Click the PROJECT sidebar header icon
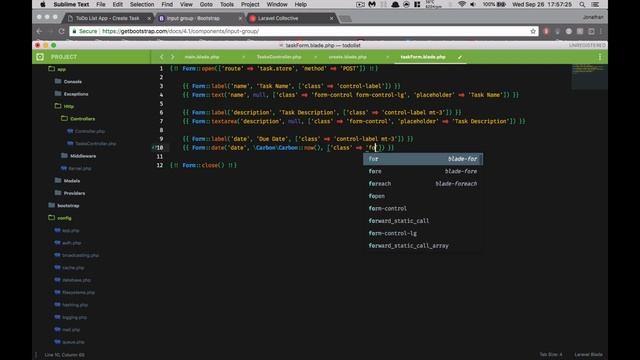Image resolution: width=640 pixels, height=360 pixels. [40, 57]
